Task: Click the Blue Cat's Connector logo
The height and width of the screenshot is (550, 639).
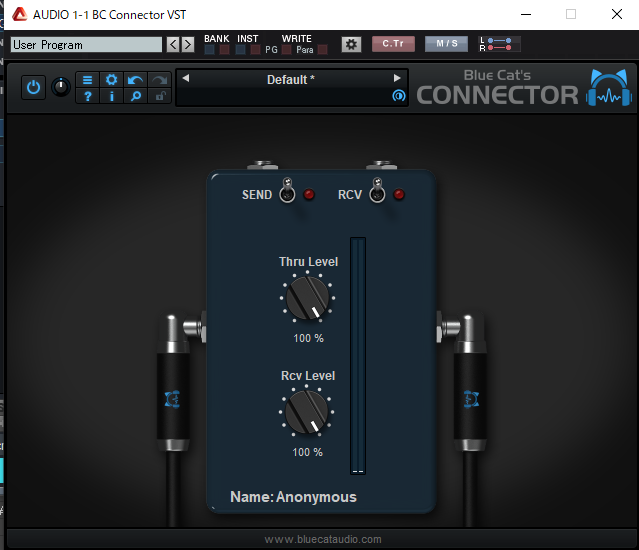Action: coord(524,88)
